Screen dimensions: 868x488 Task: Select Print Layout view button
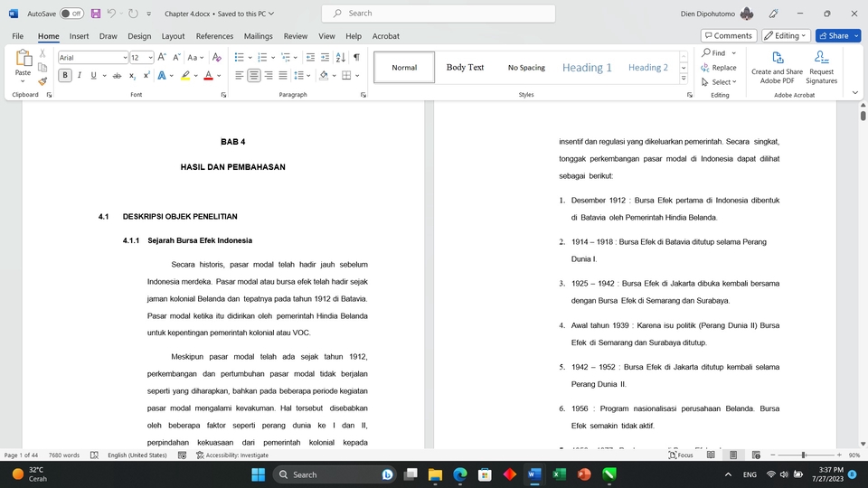[x=733, y=455]
